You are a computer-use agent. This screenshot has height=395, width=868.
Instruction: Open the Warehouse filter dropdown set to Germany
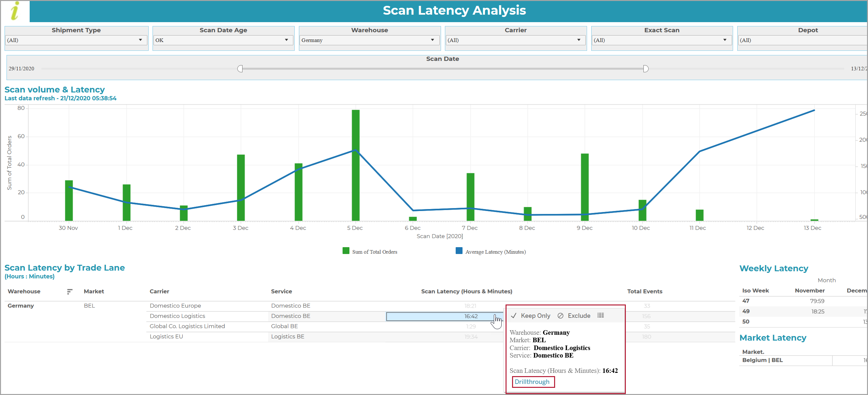369,40
